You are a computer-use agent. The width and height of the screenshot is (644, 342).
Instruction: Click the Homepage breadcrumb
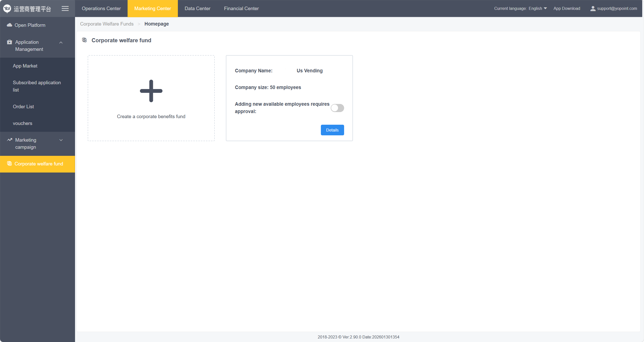tap(157, 24)
